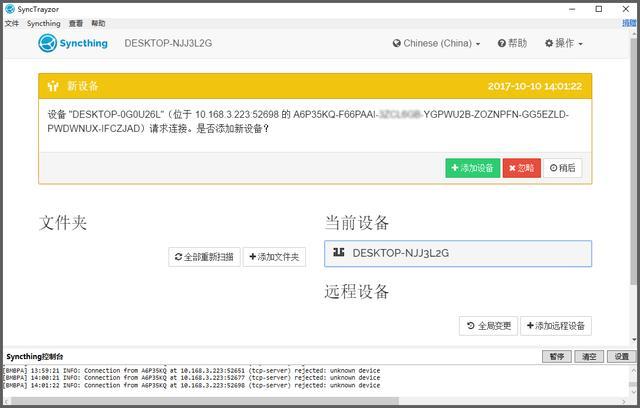Click 添加文件夹 add folder button

[x=274, y=257]
